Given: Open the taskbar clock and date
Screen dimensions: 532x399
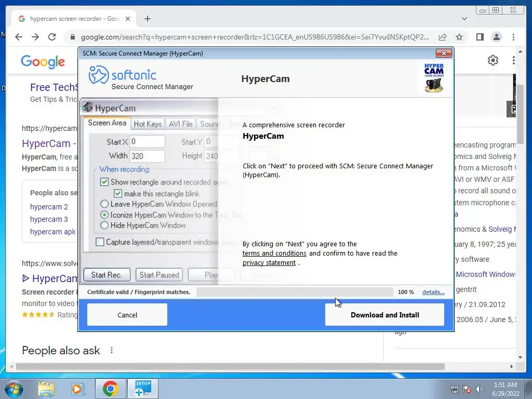Looking at the screenshot, I should pyautogui.click(x=506, y=389).
